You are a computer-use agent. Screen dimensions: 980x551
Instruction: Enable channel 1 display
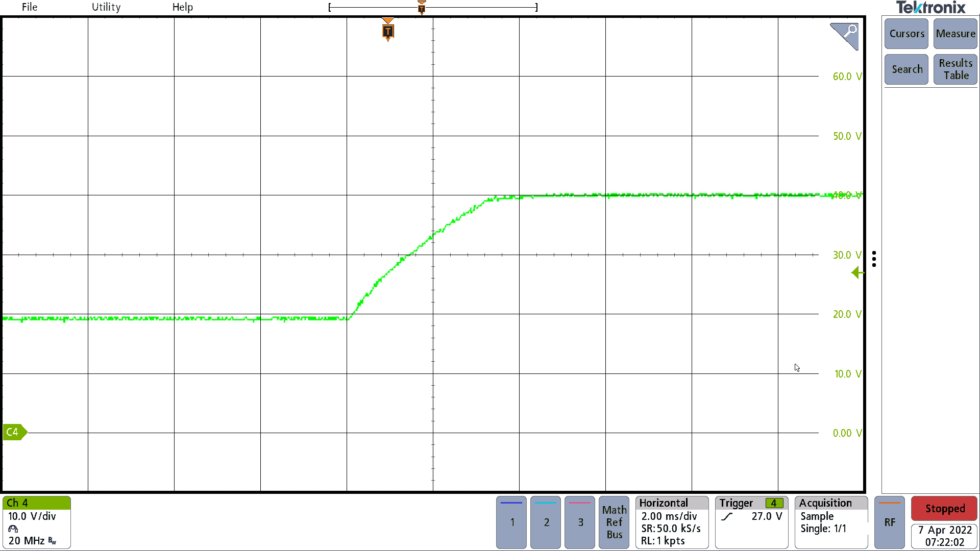coord(511,522)
